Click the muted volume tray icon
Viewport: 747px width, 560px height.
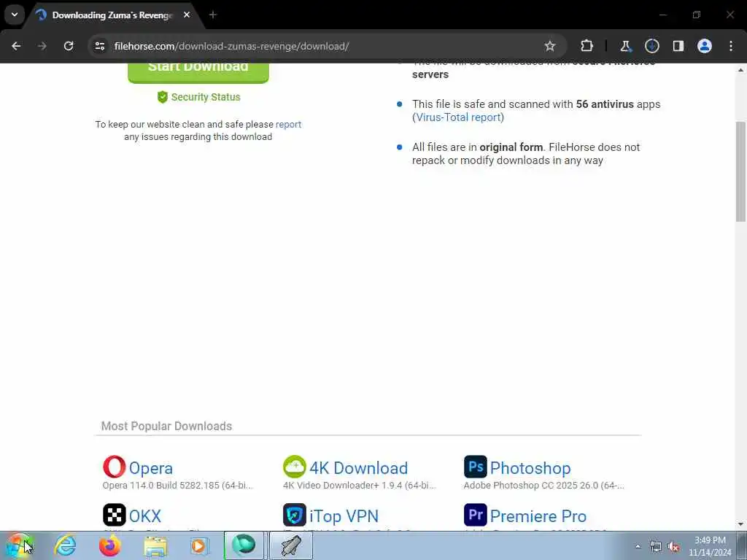click(x=673, y=546)
